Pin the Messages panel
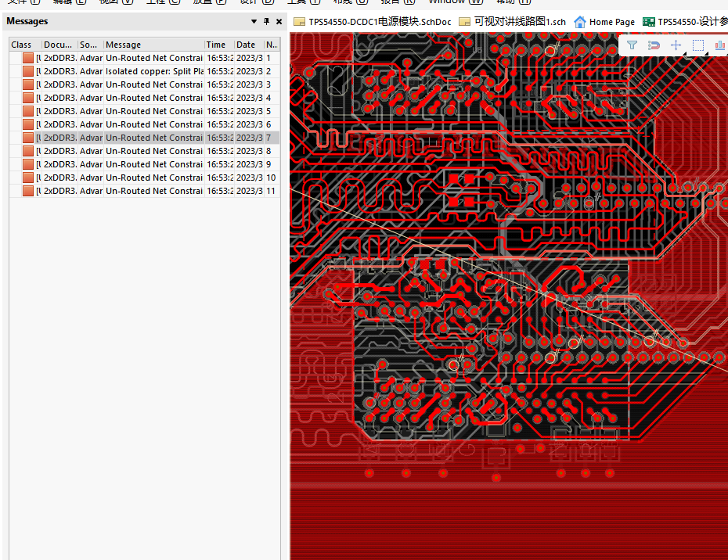 266,21
